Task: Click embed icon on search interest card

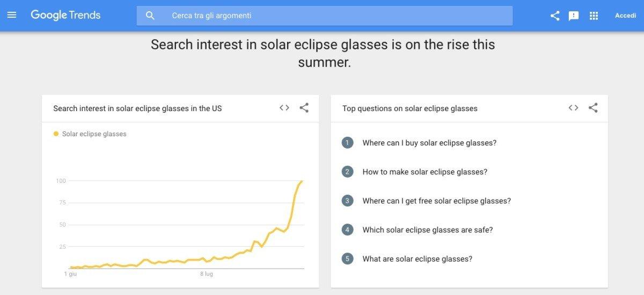Action: (284, 108)
